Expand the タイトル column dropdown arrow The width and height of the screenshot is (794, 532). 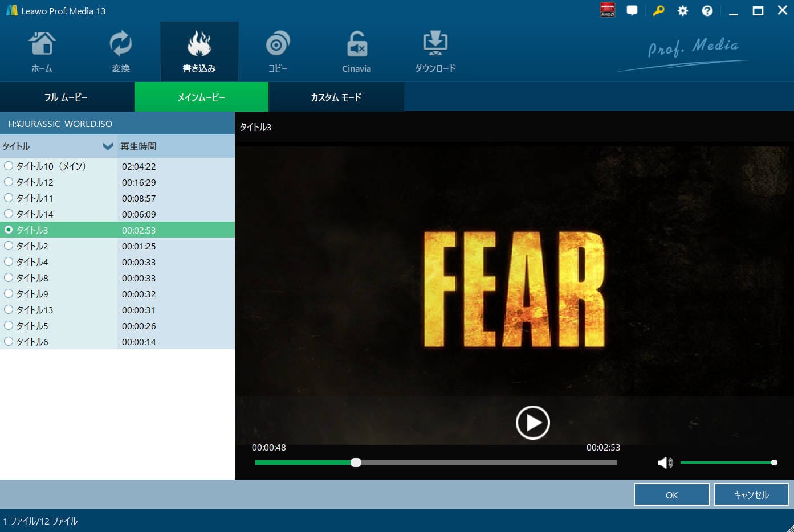[108, 146]
